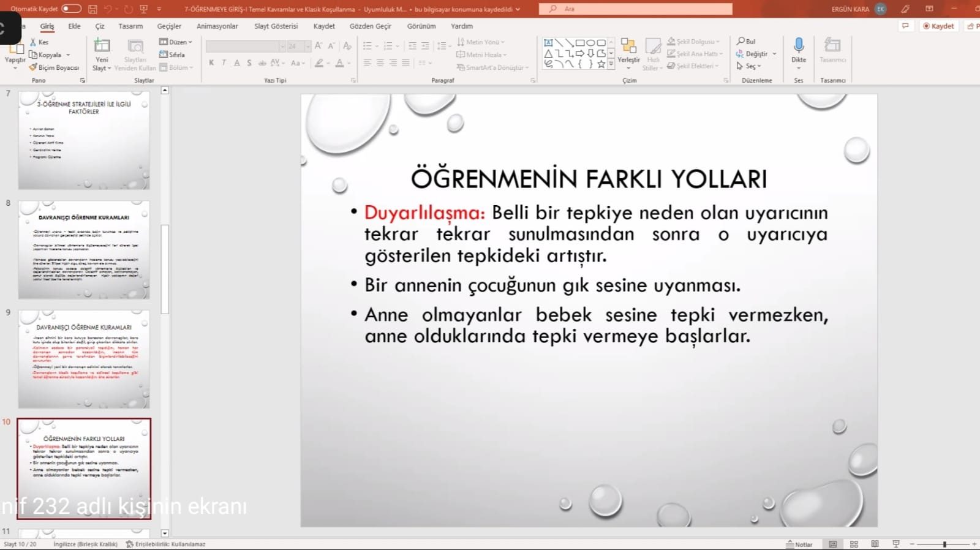Image resolution: width=980 pixels, height=550 pixels.
Task: Click the Kes (cut) button
Action: pyautogui.click(x=39, y=42)
